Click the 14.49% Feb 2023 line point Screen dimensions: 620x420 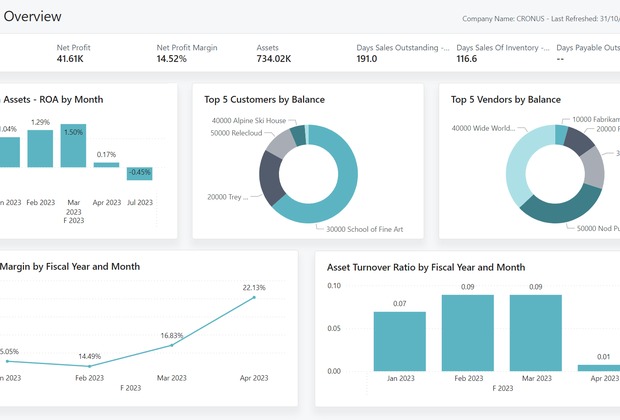89,366
